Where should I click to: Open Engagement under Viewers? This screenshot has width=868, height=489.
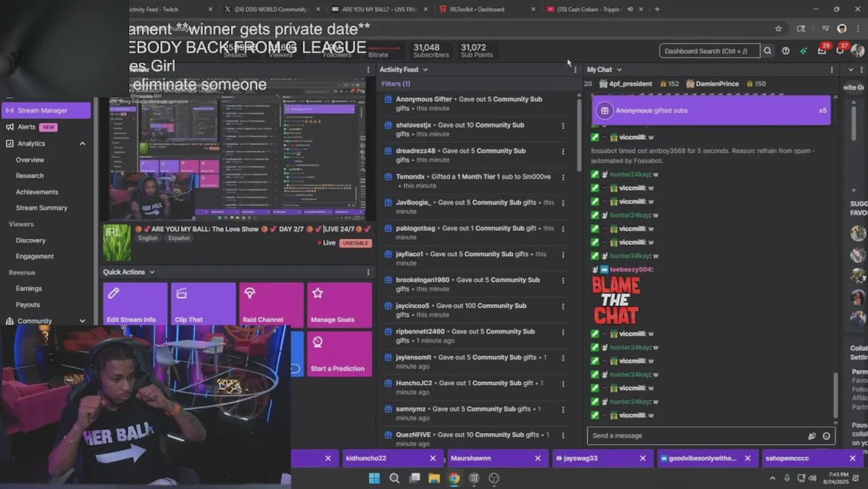click(35, 256)
